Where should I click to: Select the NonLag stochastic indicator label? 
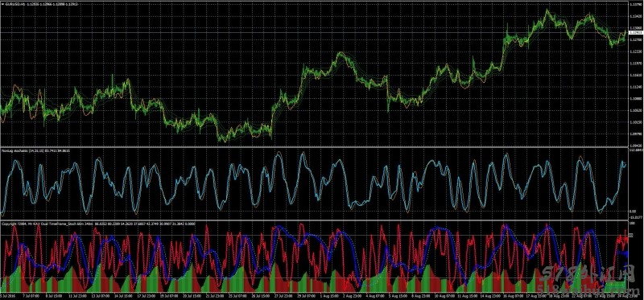(x=14, y=151)
